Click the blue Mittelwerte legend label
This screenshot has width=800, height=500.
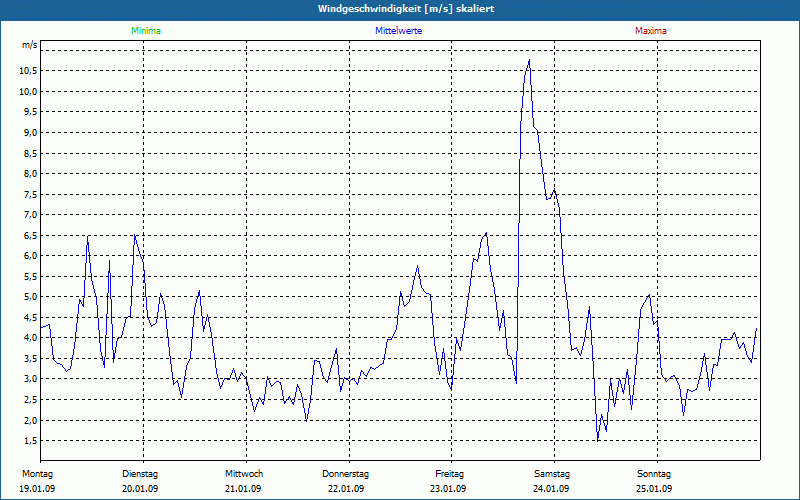[398, 31]
